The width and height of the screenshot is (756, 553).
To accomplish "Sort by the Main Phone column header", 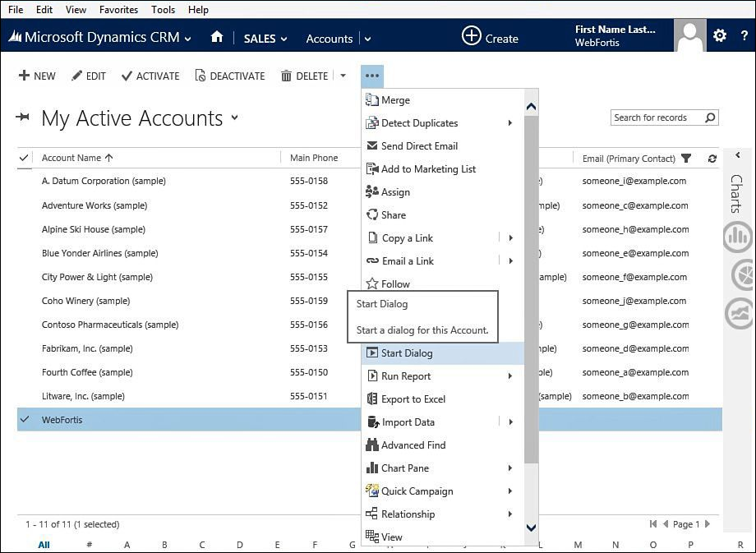I will [x=314, y=158].
